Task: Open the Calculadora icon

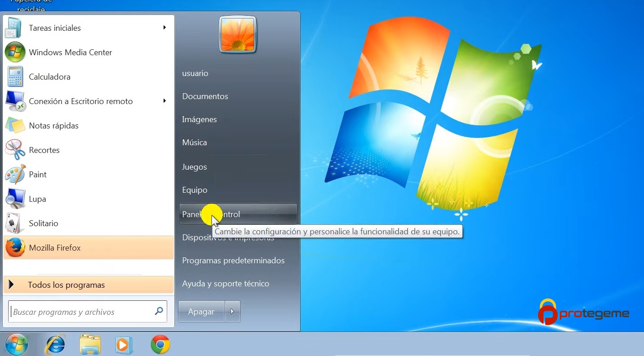Action: 15,77
